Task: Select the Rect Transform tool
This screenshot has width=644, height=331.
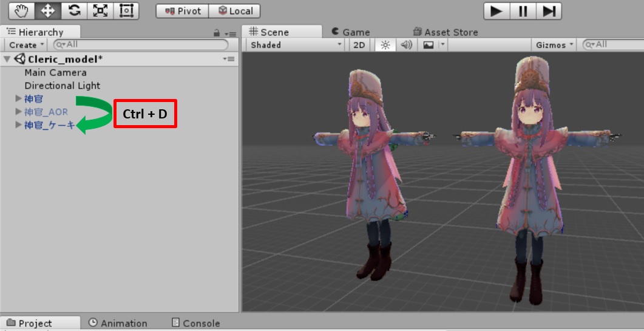Action: 126,10
